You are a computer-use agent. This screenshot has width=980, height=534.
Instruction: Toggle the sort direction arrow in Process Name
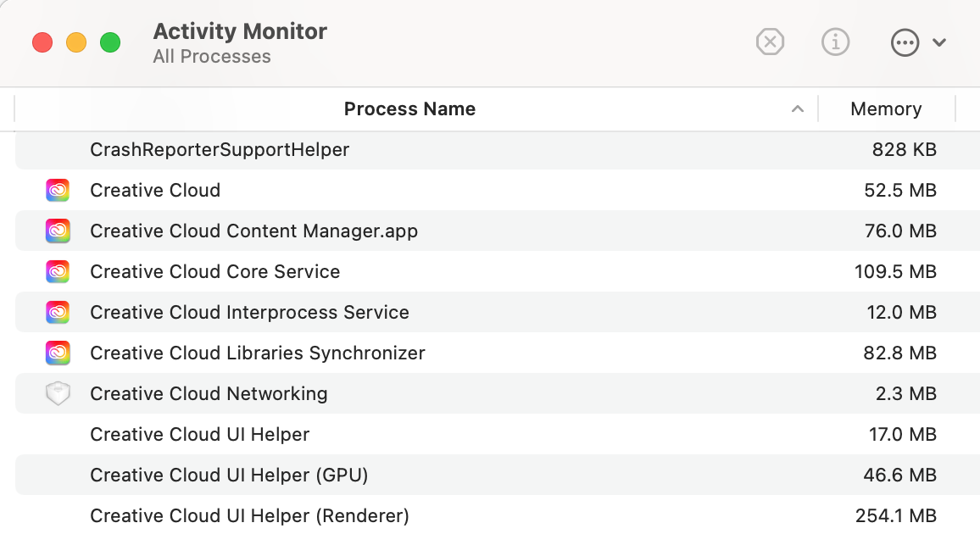pos(797,109)
